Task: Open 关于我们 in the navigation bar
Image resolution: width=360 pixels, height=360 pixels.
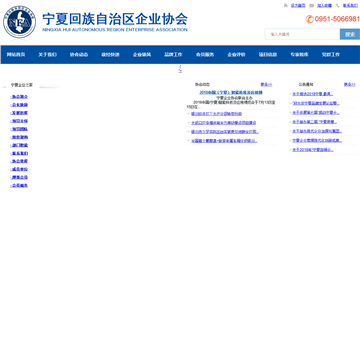Action: coord(47,55)
